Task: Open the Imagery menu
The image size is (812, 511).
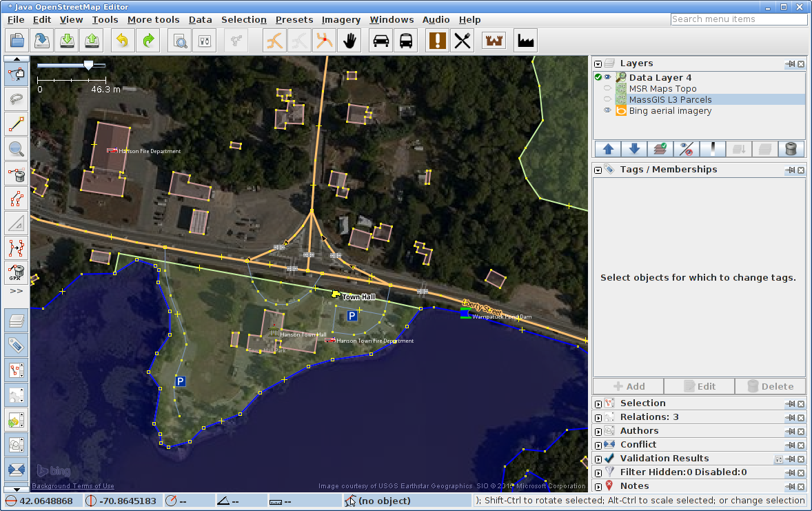Action: [x=341, y=19]
